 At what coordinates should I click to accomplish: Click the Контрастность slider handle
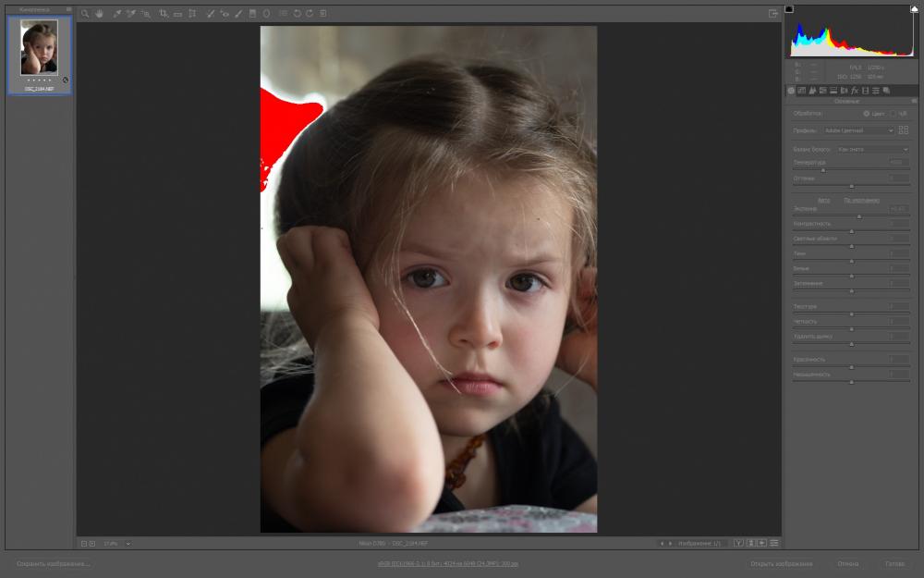click(x=852, y=231)
